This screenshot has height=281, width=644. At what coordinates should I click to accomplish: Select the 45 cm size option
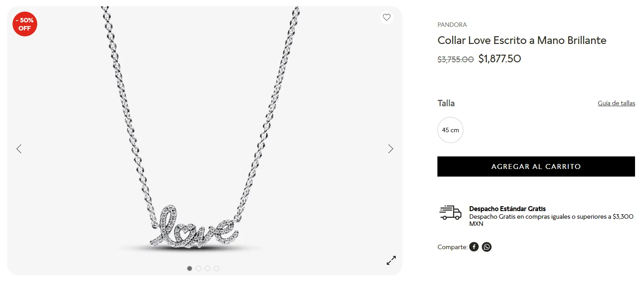point(450,130)
